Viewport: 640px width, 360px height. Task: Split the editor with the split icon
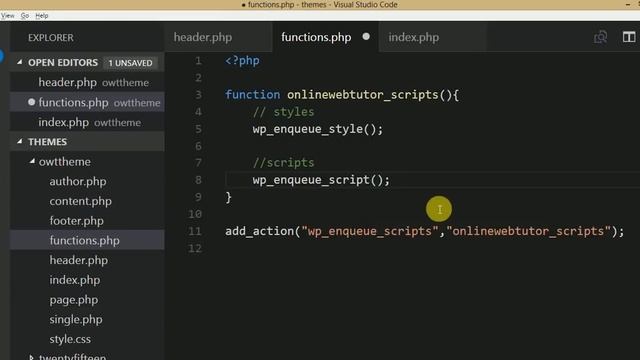coord(629,37)
